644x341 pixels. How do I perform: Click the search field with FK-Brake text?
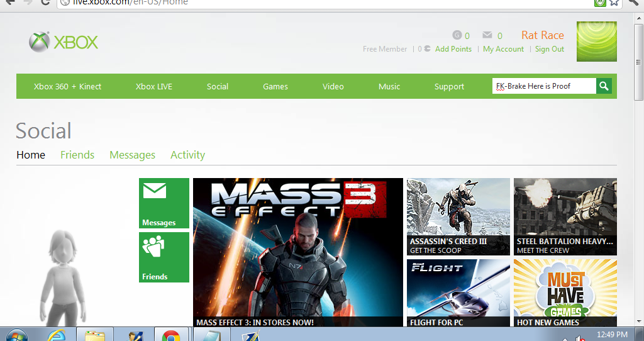point(544,86)
